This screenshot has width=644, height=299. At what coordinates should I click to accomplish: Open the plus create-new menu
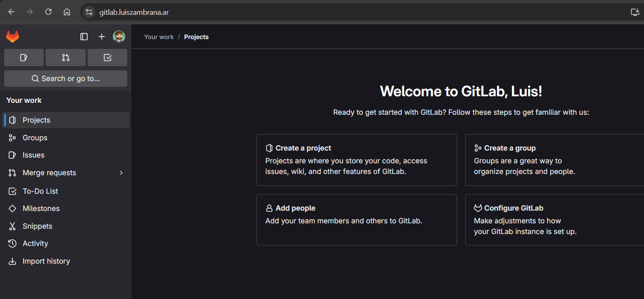pos(102,37)
